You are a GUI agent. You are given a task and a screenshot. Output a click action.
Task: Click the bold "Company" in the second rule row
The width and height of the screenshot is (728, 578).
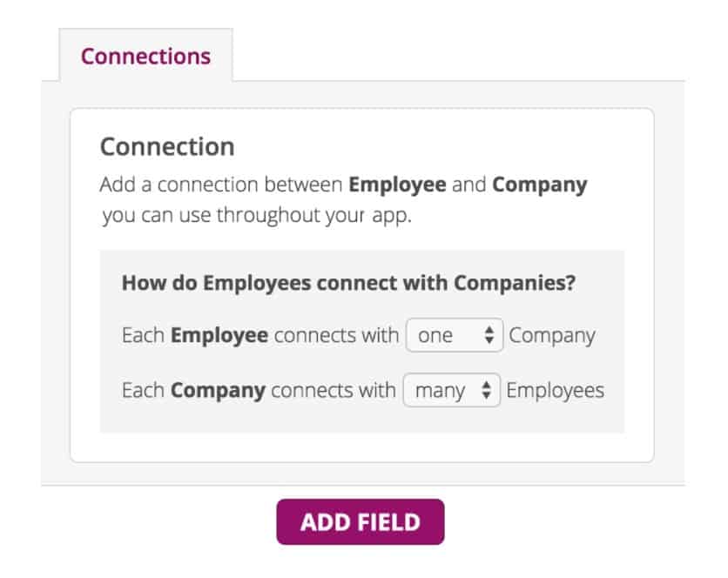click(218, 391)
